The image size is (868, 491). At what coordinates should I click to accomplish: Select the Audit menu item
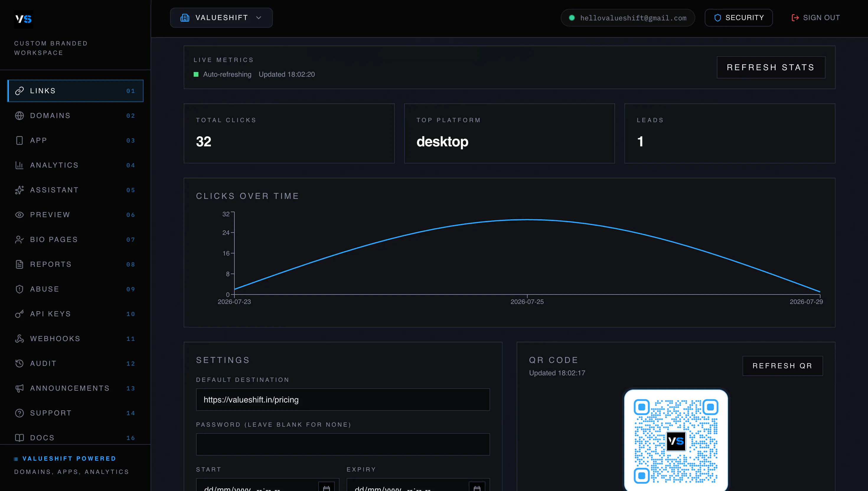click(x=75, y=364)
